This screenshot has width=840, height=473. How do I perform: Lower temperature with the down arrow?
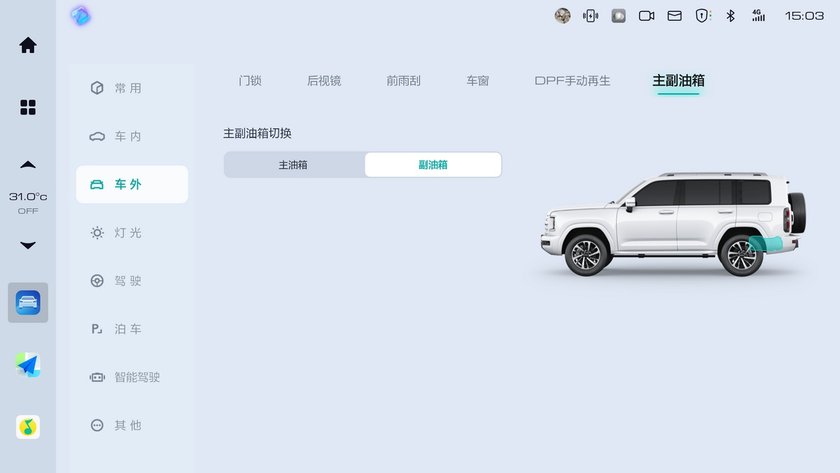pyautogui.click(x=28, y=245)
